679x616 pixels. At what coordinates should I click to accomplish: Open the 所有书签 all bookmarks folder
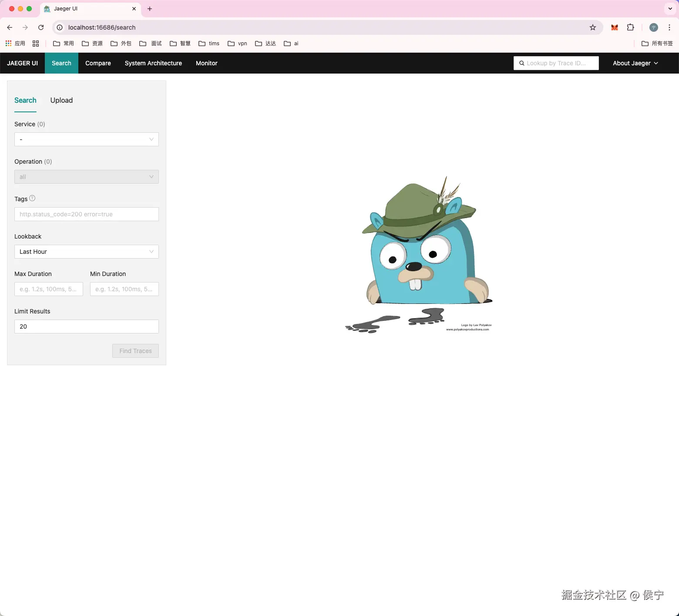click(657, 44)
